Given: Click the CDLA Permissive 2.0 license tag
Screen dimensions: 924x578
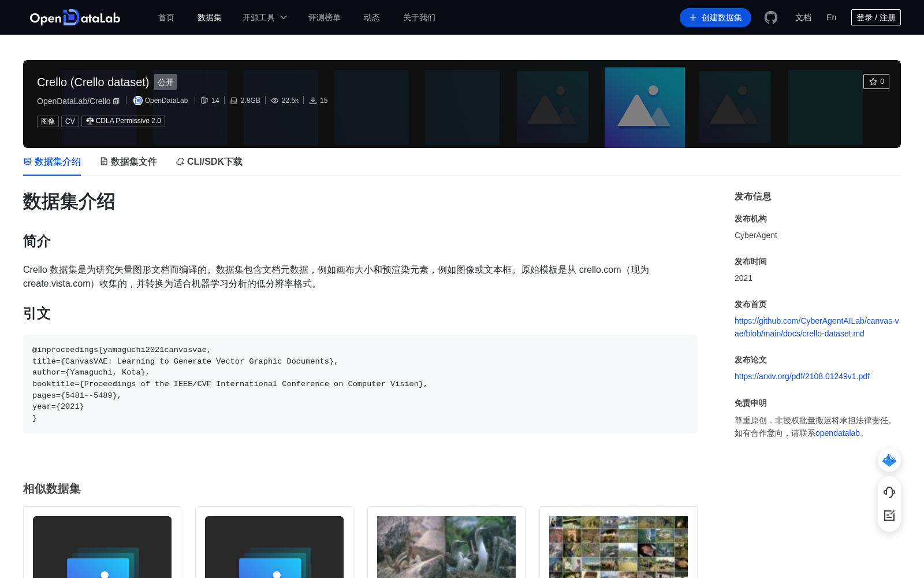Looking at the screenshot, I should click(123, 121).
